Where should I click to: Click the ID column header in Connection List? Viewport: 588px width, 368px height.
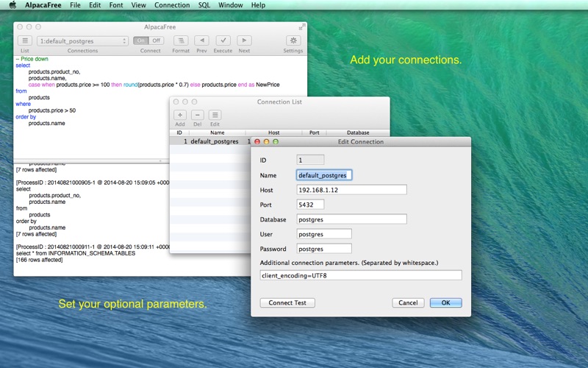coord(179,132)
